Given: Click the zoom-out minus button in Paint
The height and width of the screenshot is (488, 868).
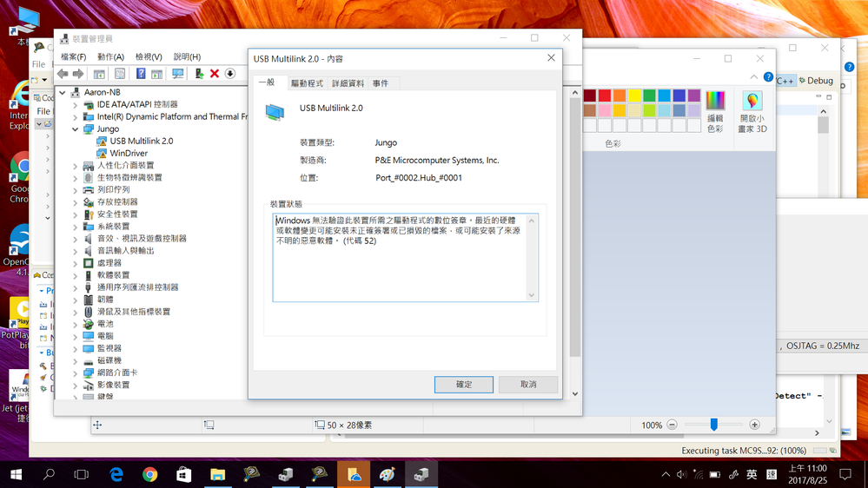Looking at the screenshot, I should coord(672,425).
